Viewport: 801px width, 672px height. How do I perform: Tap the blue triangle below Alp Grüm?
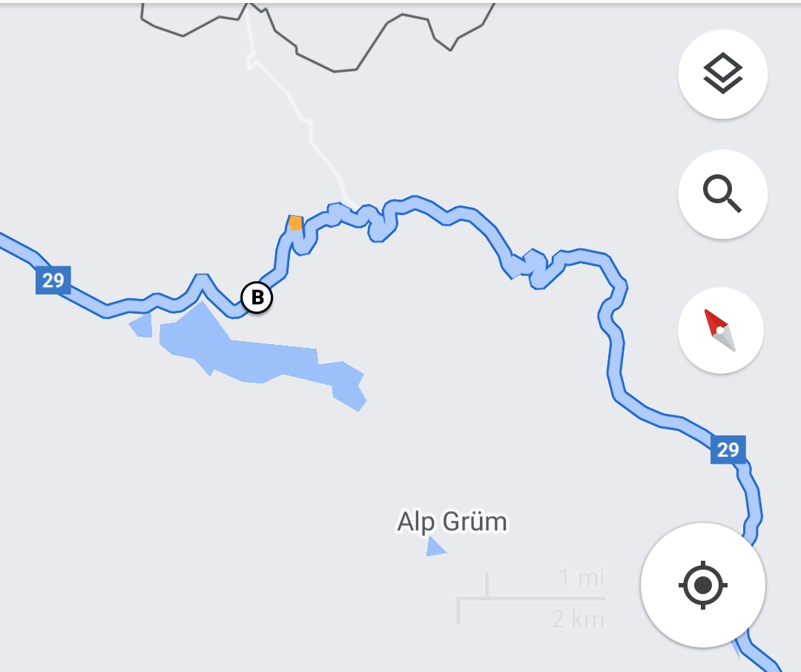click(435, 547)
